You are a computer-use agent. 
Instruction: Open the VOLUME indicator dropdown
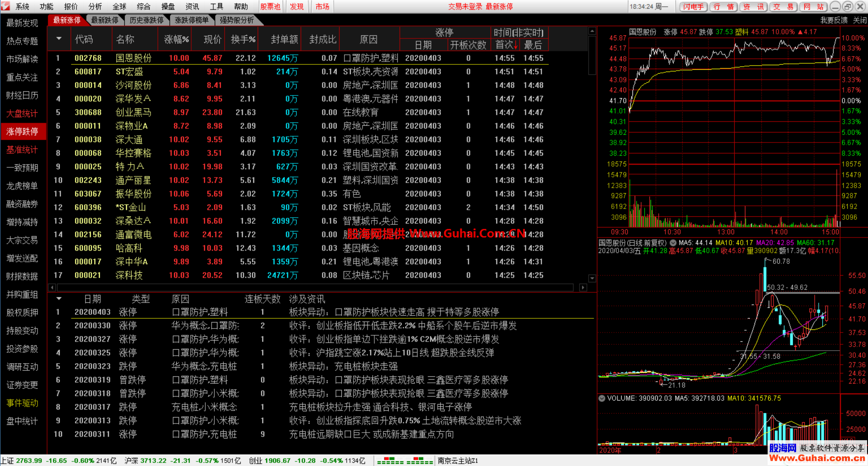602,398
